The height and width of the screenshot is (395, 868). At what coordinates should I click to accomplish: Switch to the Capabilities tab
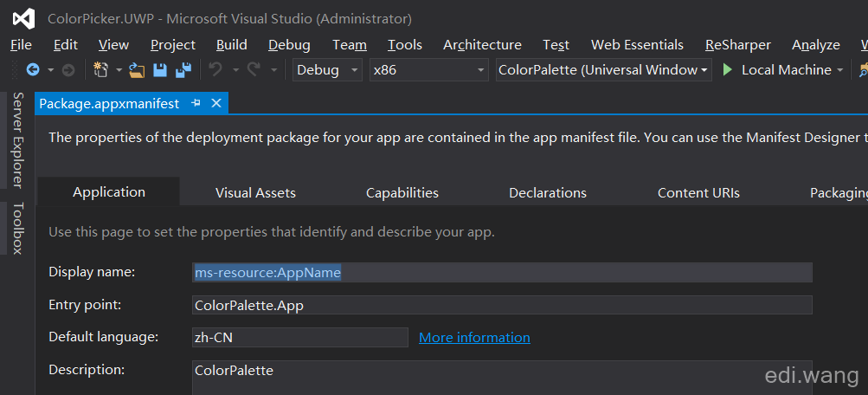point(402,193)
